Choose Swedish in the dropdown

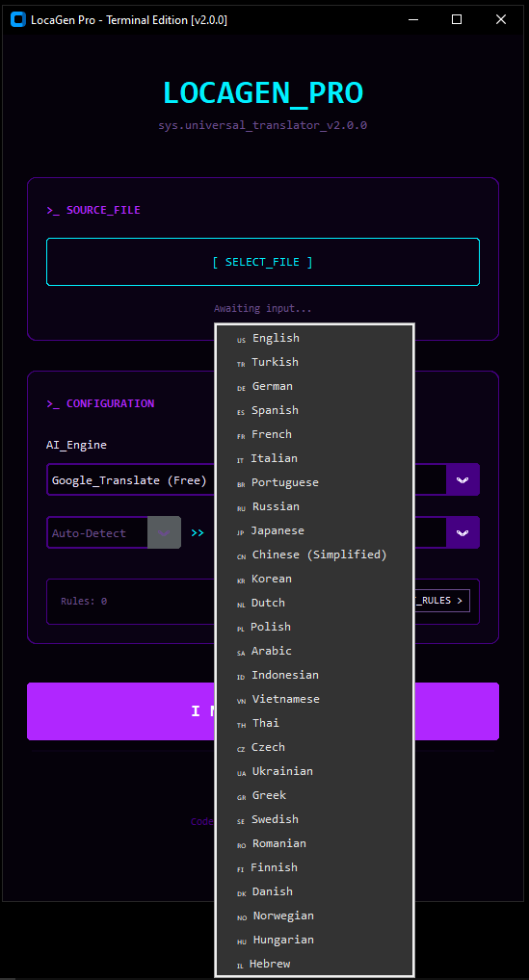[314, 819]
